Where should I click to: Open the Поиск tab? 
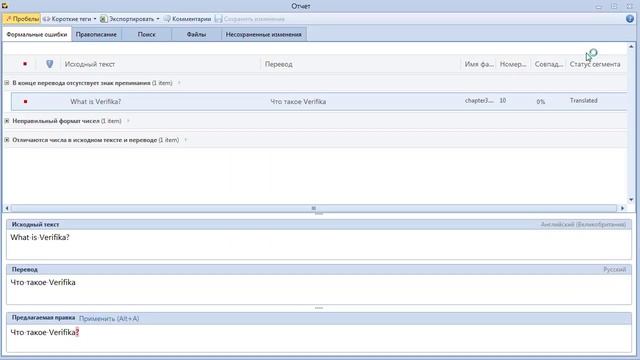pos(147,35)
